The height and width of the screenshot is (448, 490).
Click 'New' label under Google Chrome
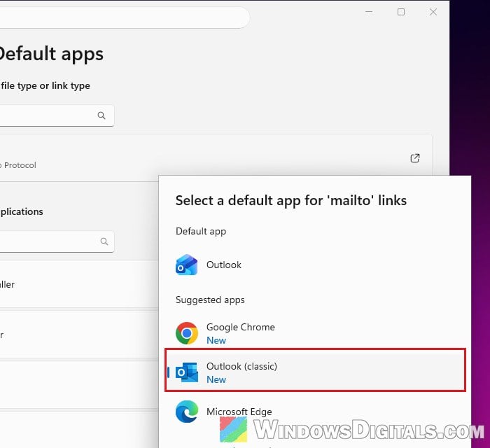(216, 340)
